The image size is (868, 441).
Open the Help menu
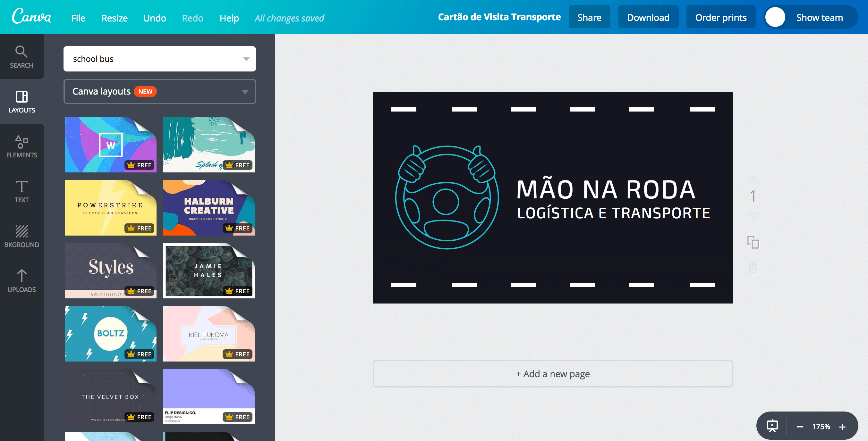[x=229, y=18]
